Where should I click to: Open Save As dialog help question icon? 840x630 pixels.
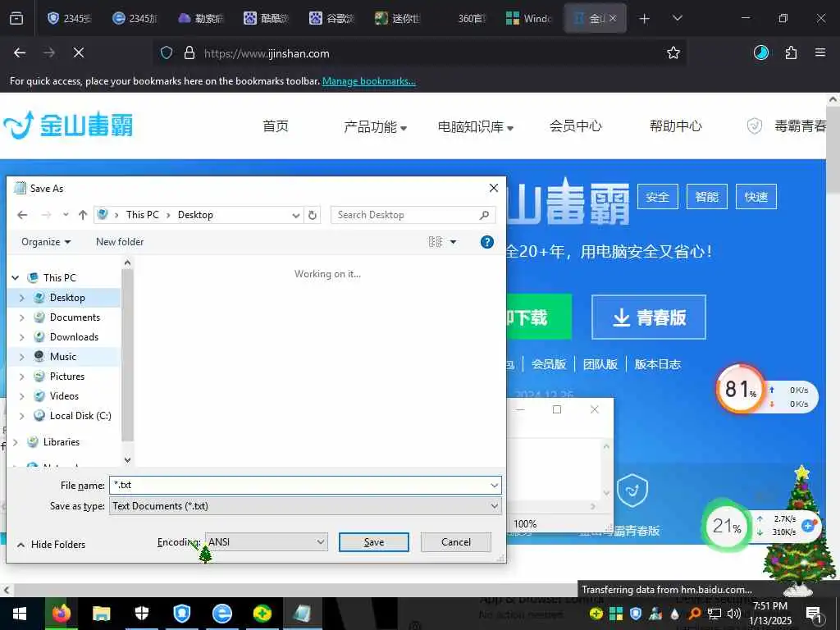click(487, 242)
